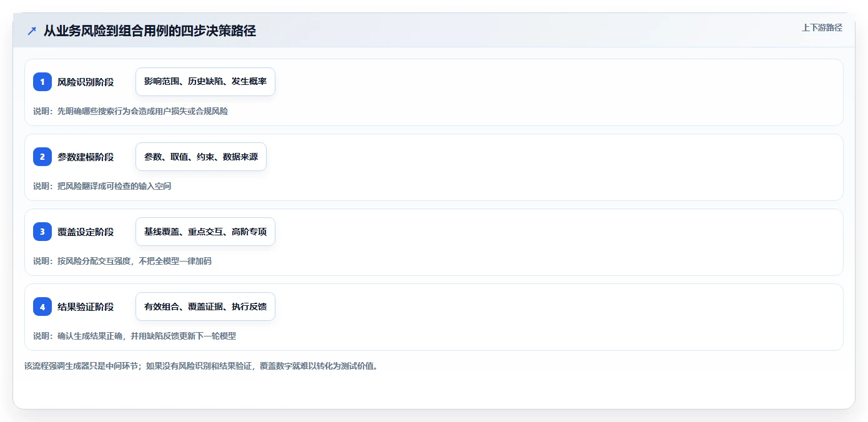The image size is (868, 422).
Task: Click the title 从业务风险到组合用例的四步决策路径
Action: point(150,31)
